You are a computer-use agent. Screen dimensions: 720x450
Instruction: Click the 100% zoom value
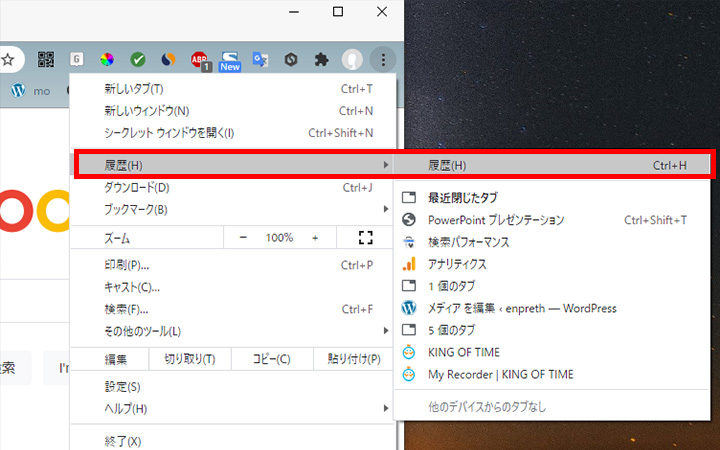(x=279, y=237)
